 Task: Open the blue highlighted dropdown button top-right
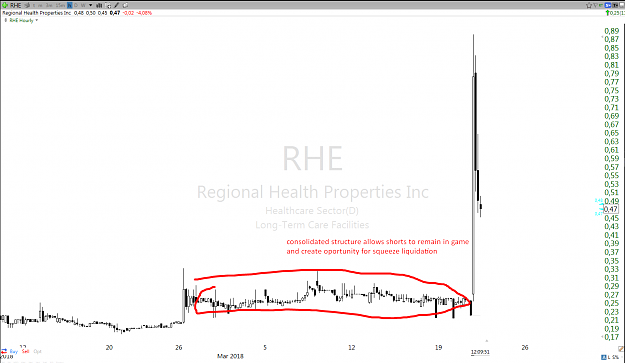coord(608,5)
